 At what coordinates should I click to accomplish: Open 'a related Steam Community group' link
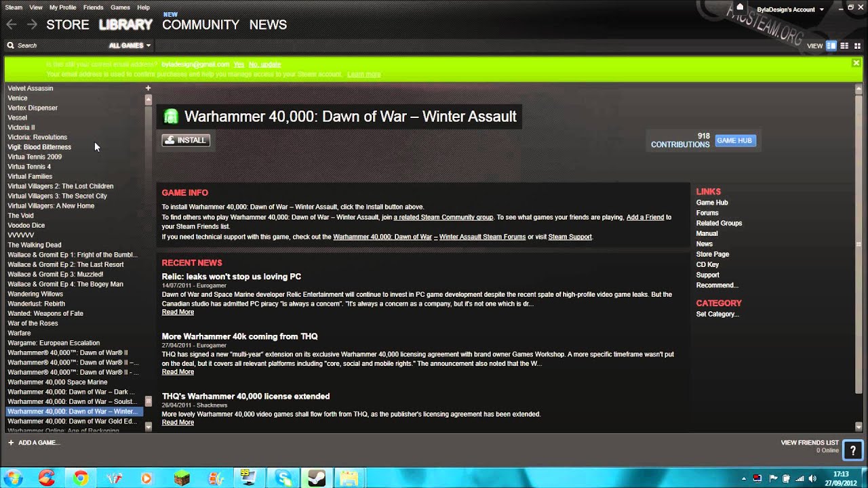click(x=443, y=218)
